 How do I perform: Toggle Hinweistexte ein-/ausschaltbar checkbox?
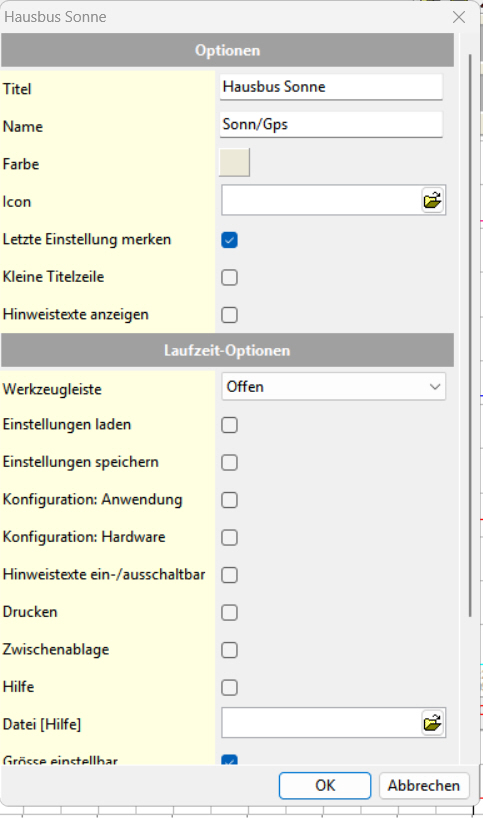click(230, 575)
